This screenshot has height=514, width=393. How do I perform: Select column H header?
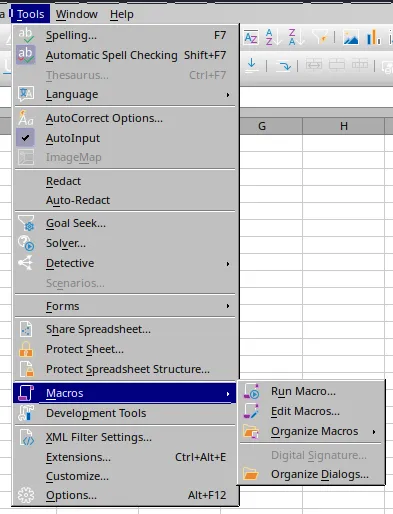tap(344, 126)
